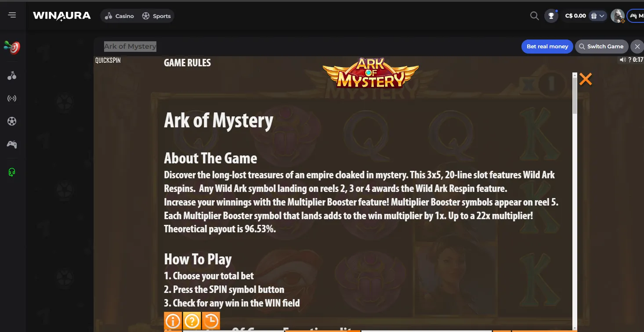Image resolution: width=644 pixels, height=332 pixels.
Task: Close the game rules with the orange X
Action: click(586, 79)
